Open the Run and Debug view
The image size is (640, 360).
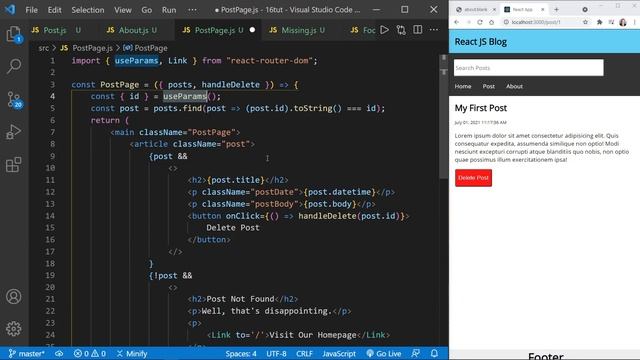(14, 132)
